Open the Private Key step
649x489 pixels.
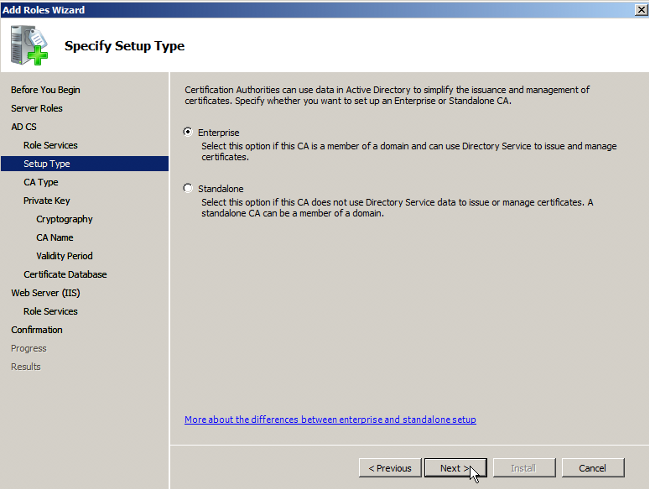click(46, 201)
